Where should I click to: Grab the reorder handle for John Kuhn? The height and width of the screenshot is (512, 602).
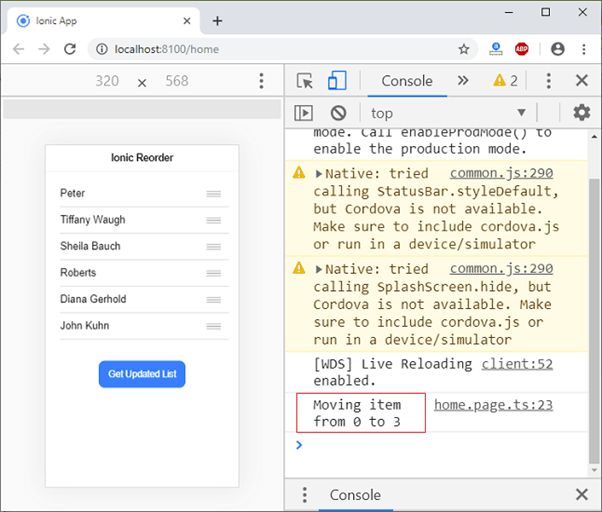coord(213,326)
